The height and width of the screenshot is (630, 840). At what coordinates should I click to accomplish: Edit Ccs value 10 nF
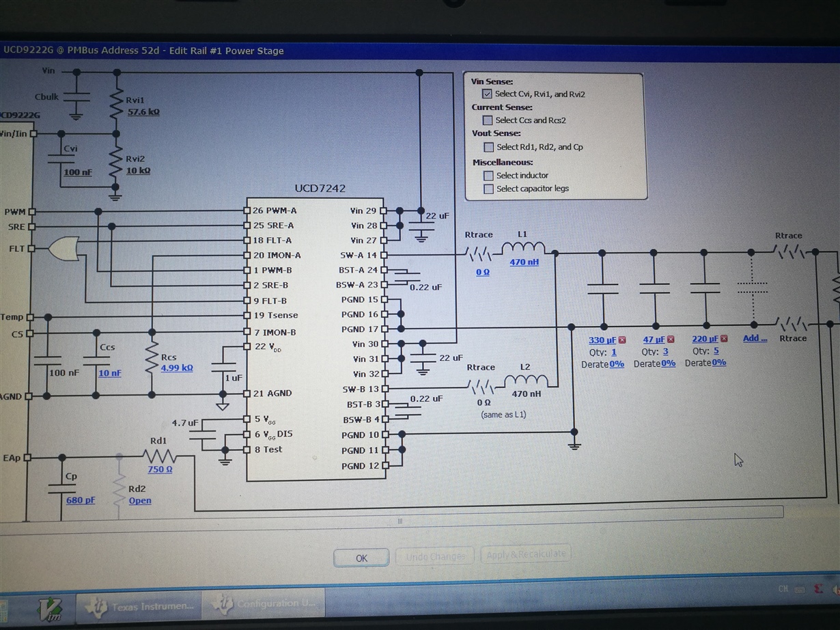coord(110,373)
